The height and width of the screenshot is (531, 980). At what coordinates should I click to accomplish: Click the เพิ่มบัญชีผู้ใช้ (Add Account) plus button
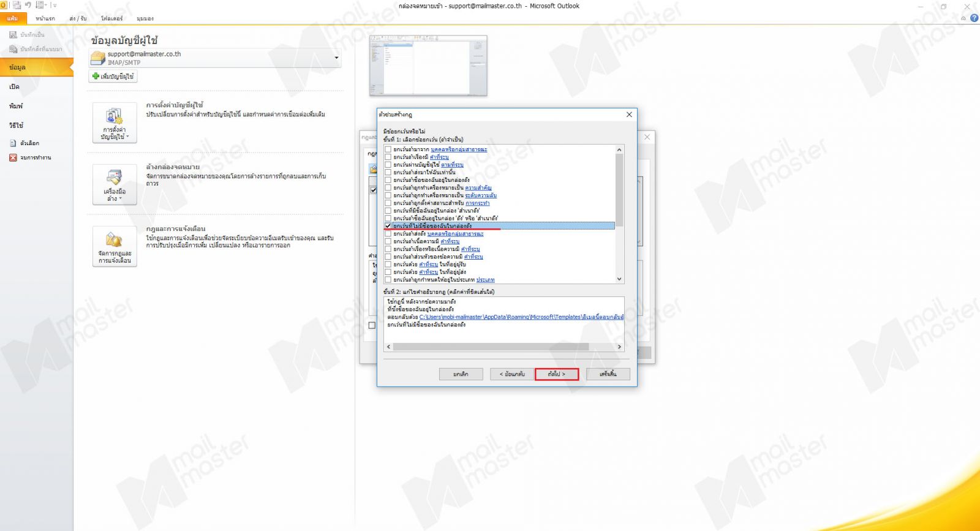(113, 77)
